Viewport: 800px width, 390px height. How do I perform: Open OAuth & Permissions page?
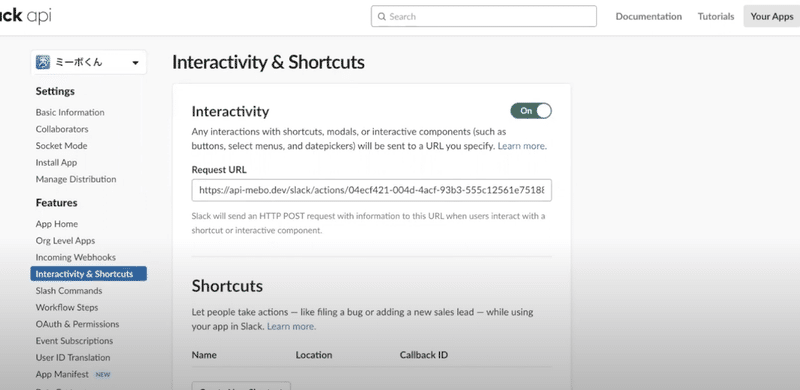77,324
